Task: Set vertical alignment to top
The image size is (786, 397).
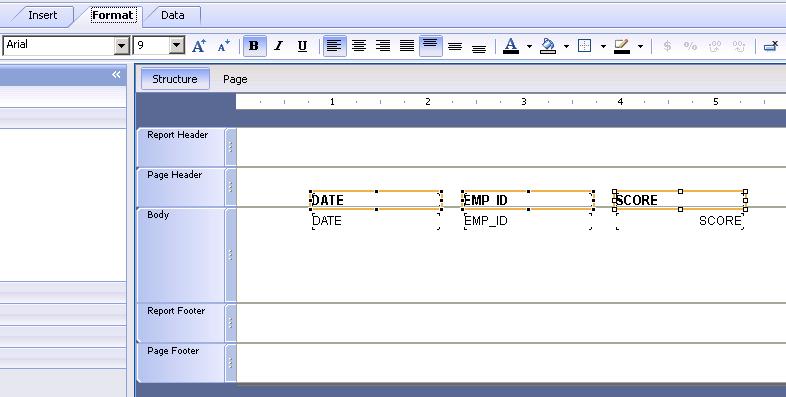Action: (x=431, y=46)
